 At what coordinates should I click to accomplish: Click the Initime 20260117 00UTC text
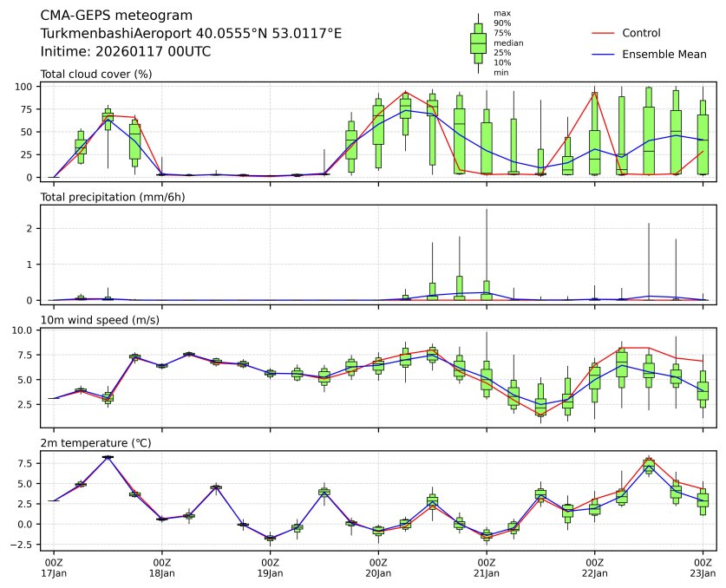click(x=126, y=51)
